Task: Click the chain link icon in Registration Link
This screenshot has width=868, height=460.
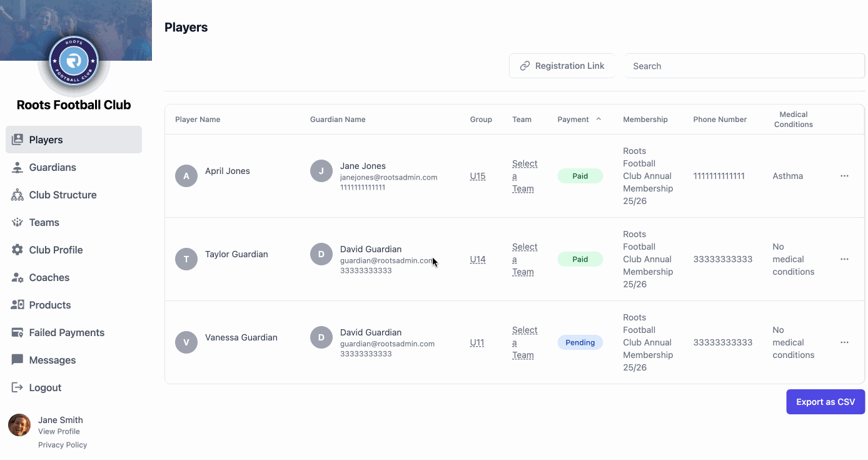Action: [525, 66]
